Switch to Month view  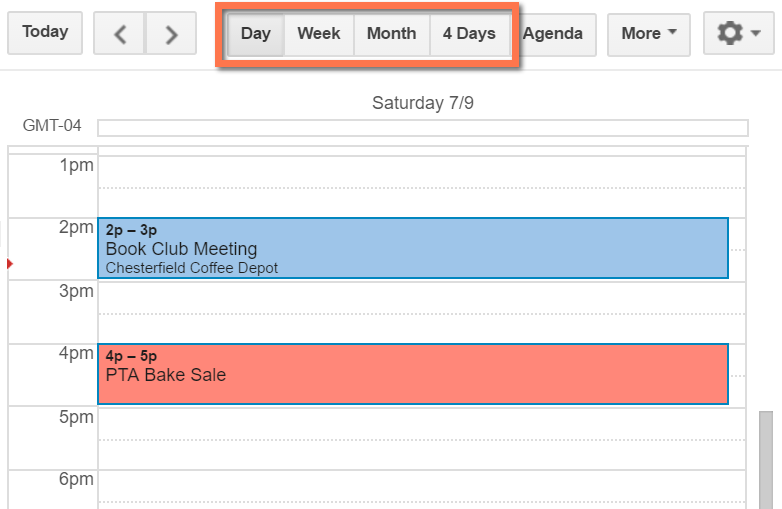pos(391,34)
